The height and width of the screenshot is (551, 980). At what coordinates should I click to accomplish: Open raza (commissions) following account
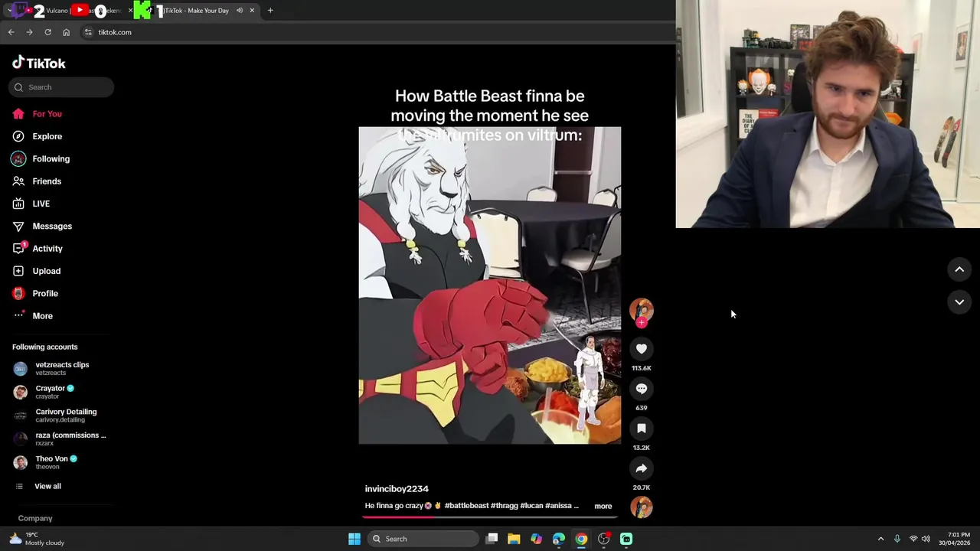[60, 439]
